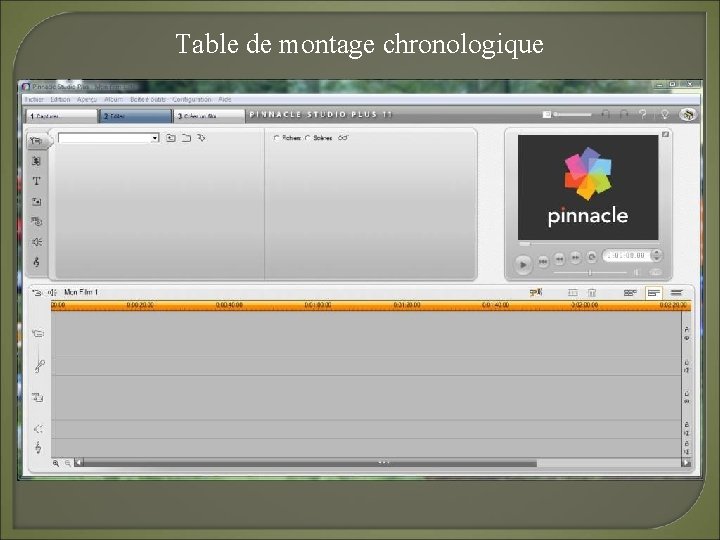
Task: Open the transitions section of the Album
Action: pos(36,161)
